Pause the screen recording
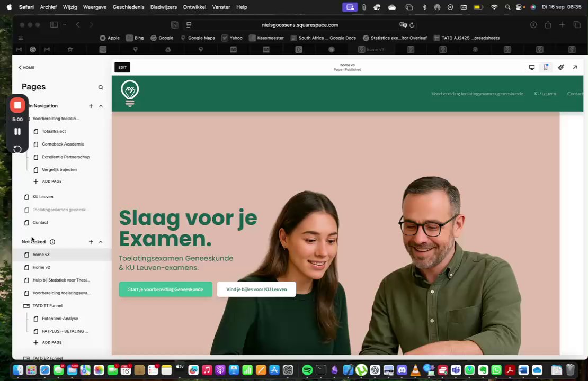This screenshot has width=588, height=381. click(x=17, y=131)
